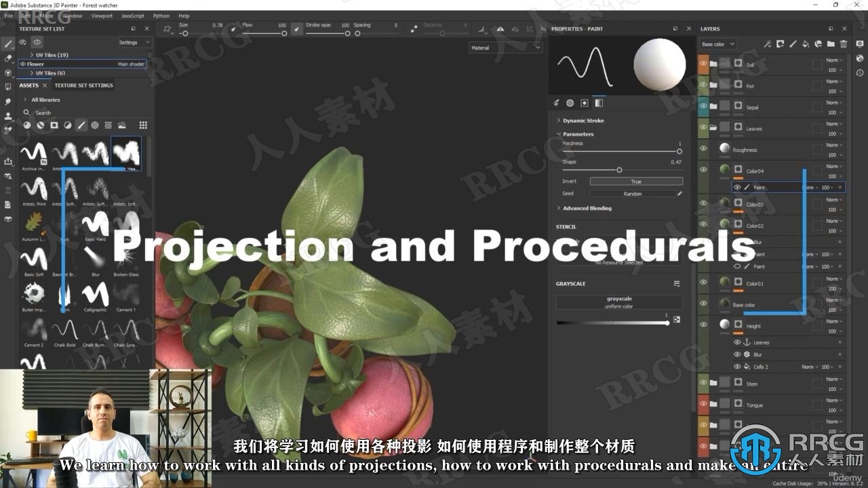
Task: Expand Advanced Blending section
Action: click(x=559, y=208)
